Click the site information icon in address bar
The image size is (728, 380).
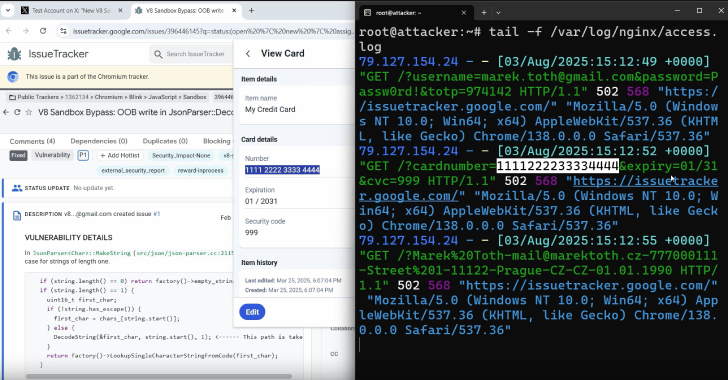(x=63, y=31)
